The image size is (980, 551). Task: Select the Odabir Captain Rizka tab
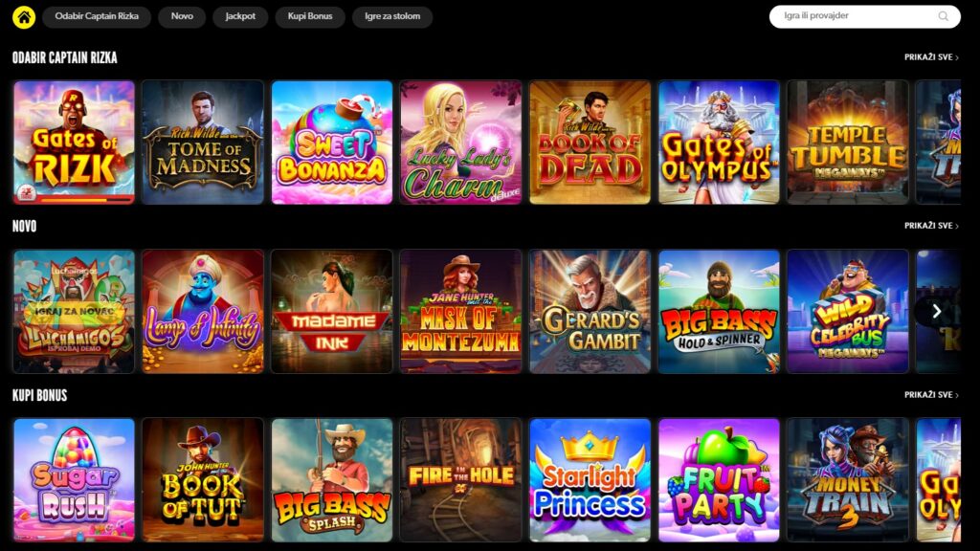coord(97,16)
